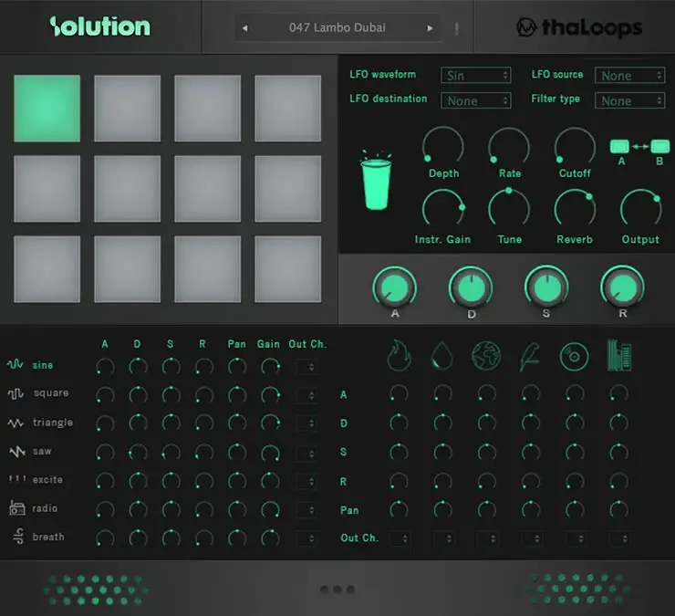Select the vinyl disc icon
This screenshot has height=616, width=675.
574,357
